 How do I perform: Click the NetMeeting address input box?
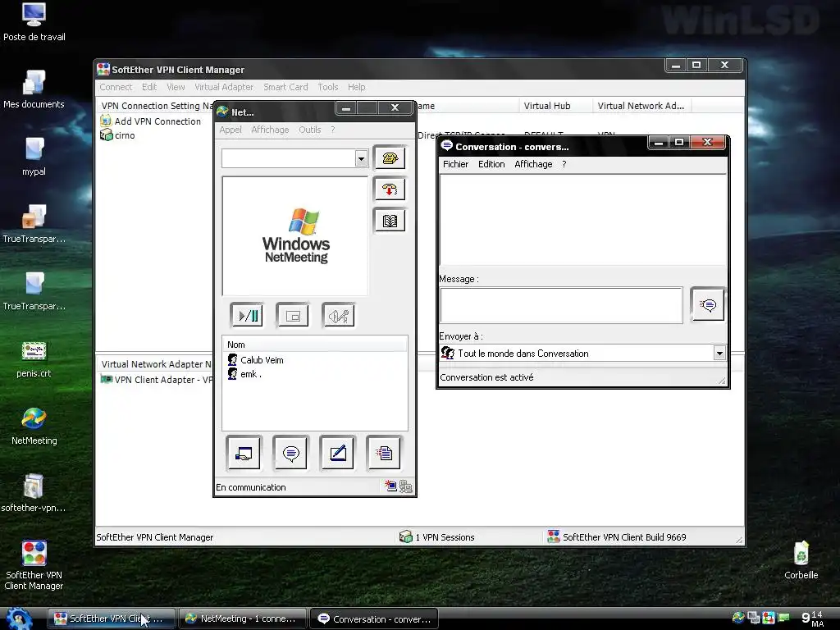(289, 158)
